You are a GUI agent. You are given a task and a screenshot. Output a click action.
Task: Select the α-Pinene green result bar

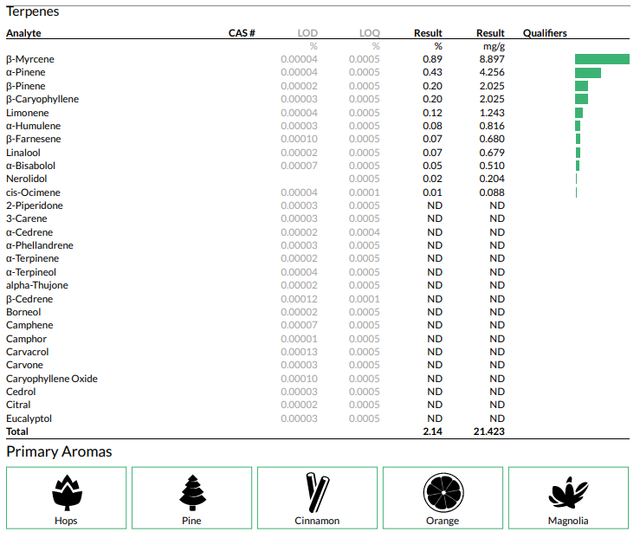588,73
